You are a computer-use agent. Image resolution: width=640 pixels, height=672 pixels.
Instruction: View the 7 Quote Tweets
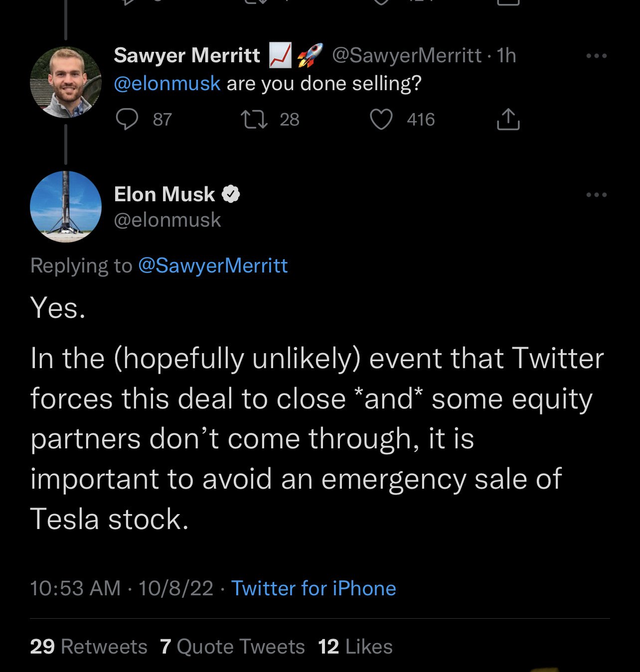[232, 647]
